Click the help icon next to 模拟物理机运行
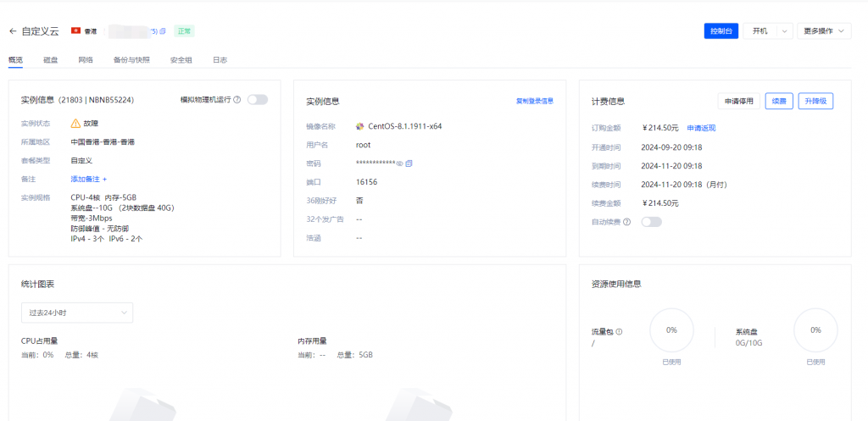This screenshot has width=868, height=421. (x=237, y=100)
